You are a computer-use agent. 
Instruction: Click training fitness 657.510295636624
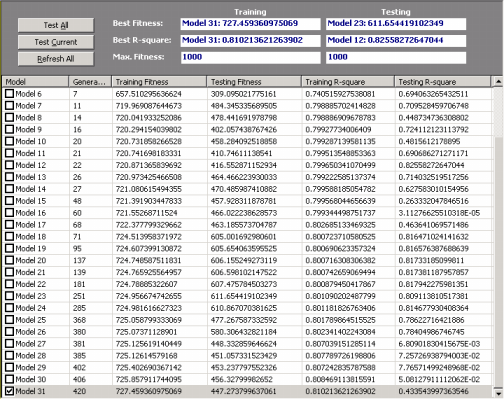tap(149, 94)
